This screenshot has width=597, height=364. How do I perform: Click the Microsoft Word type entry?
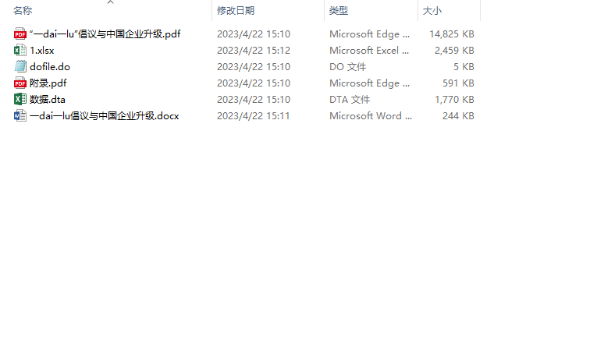[x=371, y=115]
